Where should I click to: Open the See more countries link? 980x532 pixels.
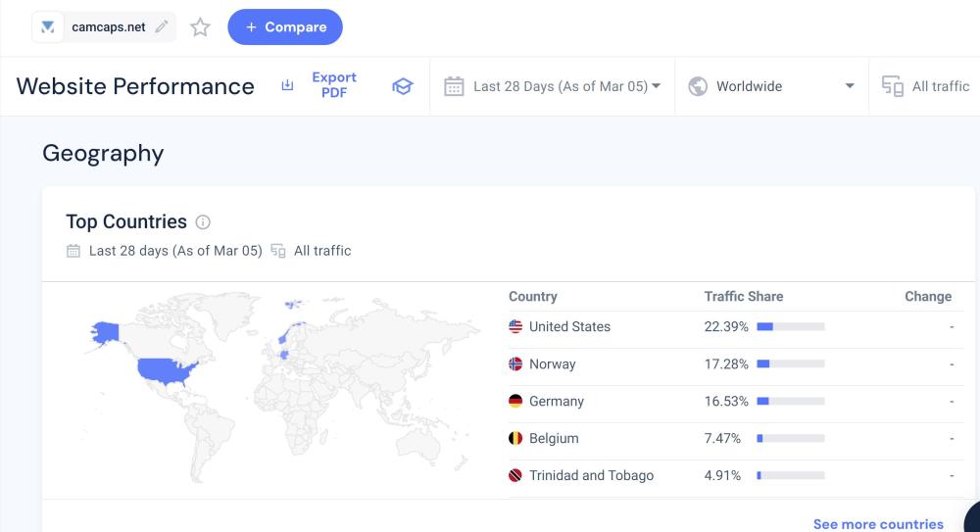click(x=878, y=524)
